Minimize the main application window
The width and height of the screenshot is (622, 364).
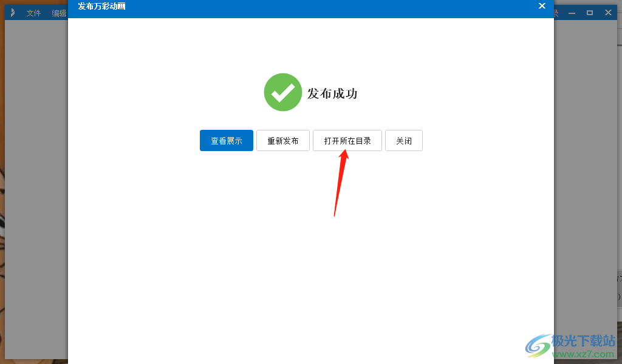(572, 13)
